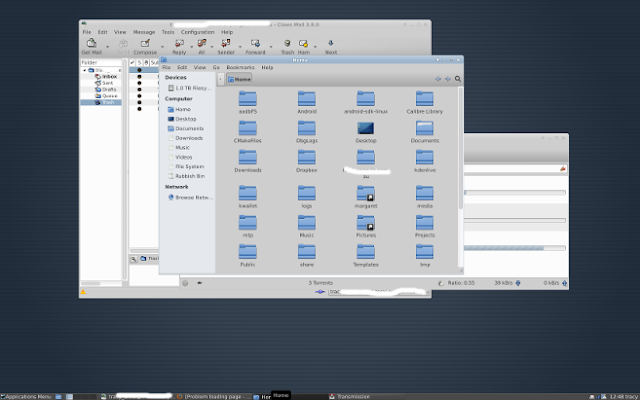
Task: Select Home in file manager sidebar
Action: (x=179, y=109)
